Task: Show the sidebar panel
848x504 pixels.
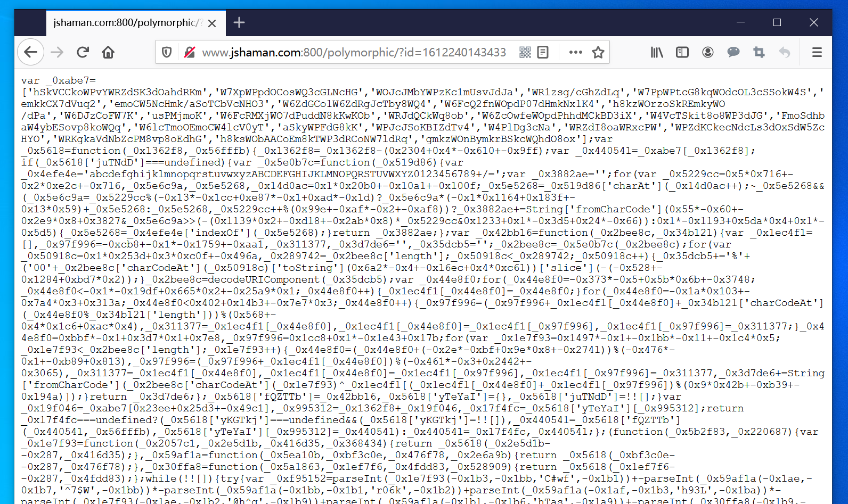Action: pos(682,52)
